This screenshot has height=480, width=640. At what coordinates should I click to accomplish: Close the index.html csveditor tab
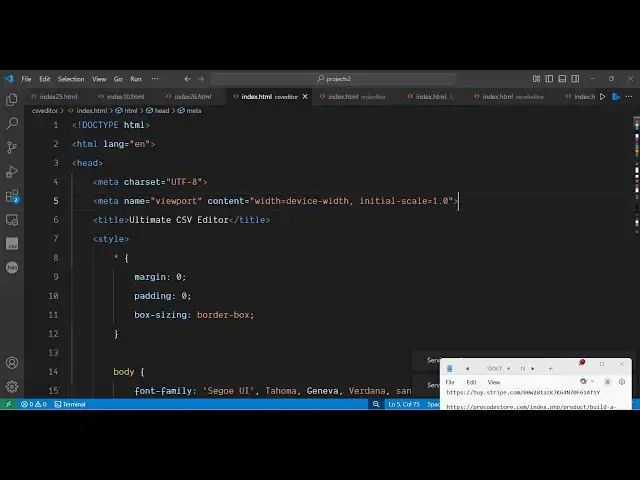tap(305, 97)
